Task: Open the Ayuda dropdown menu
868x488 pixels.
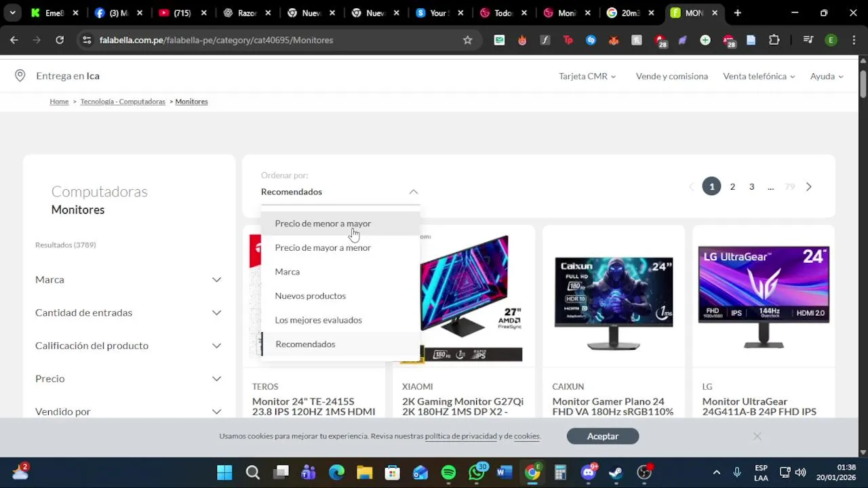Action: coord(827,77)
